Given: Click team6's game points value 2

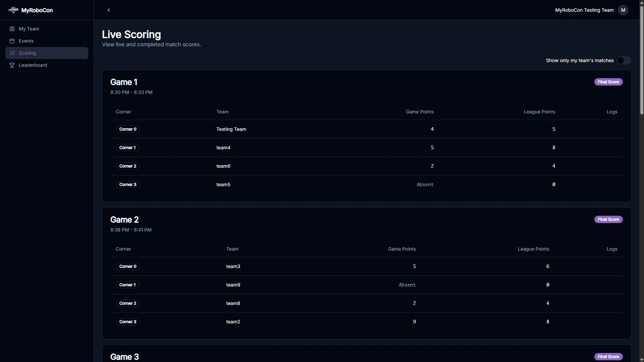Looking at the screenshot, I should [x=432, y=166].
